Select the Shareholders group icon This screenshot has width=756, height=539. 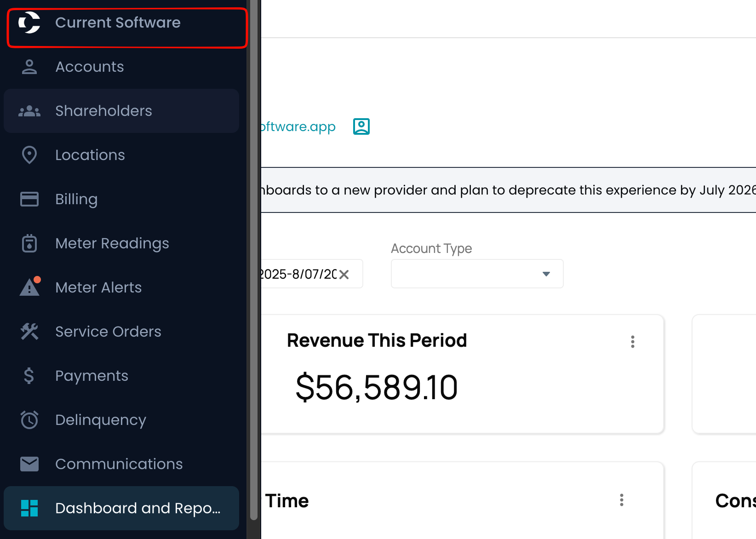(x=29, y=111)
